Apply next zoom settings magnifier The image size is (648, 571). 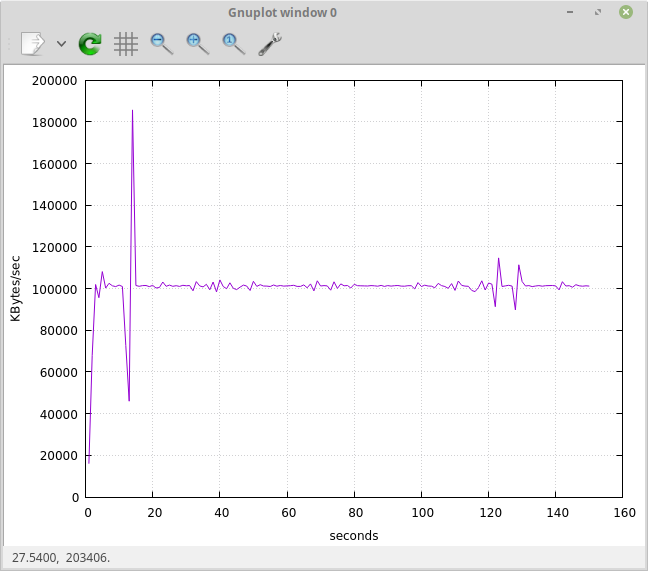point(197,43)
